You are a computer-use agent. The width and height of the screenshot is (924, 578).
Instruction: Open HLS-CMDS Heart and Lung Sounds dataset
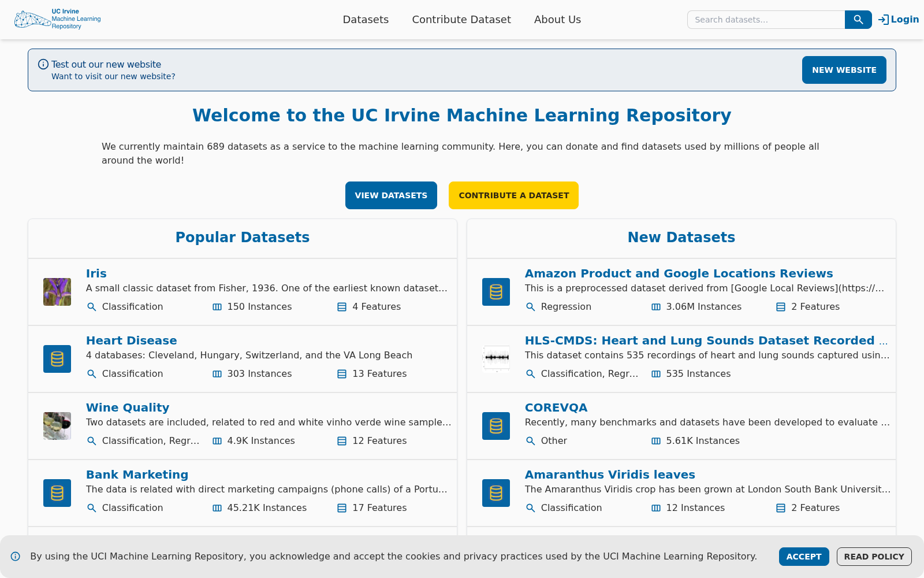point(706,340)
